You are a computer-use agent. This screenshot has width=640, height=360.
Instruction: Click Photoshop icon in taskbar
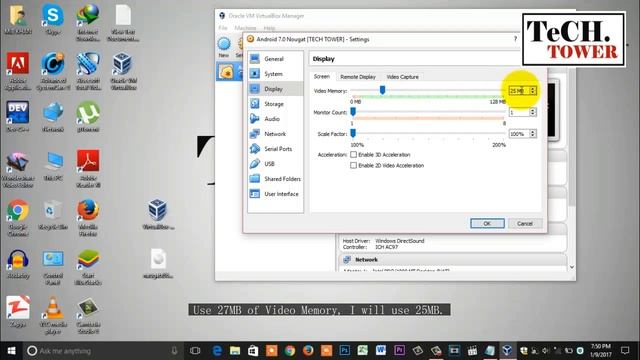click(344, 350)
